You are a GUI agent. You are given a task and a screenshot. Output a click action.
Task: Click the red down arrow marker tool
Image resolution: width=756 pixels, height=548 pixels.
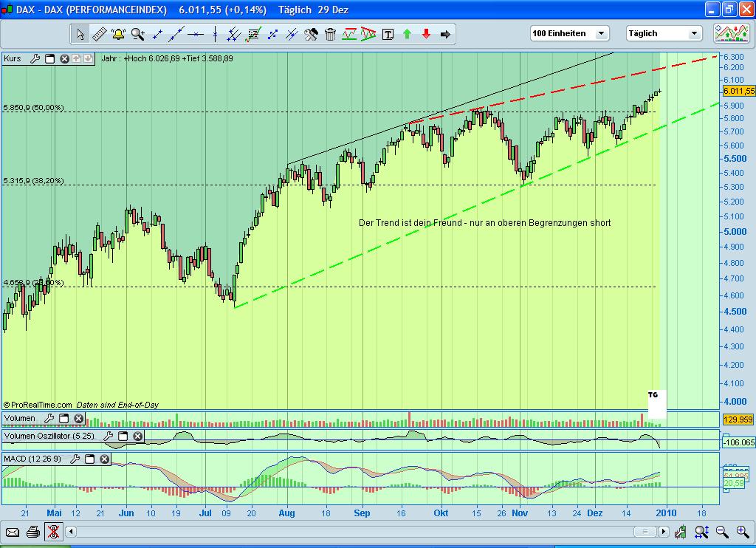click(x=426, y=33)
